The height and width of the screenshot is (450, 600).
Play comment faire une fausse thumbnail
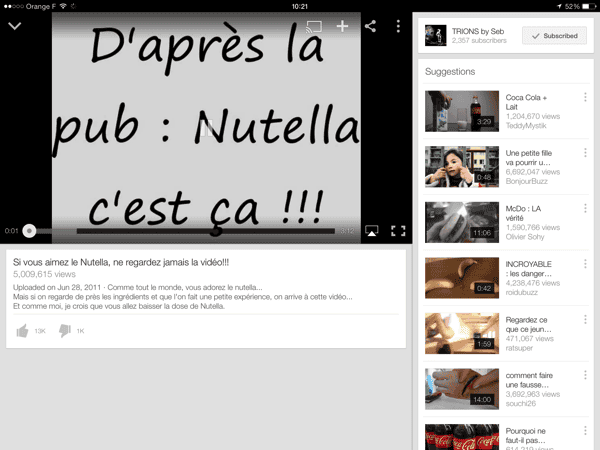tap(462, 389)
